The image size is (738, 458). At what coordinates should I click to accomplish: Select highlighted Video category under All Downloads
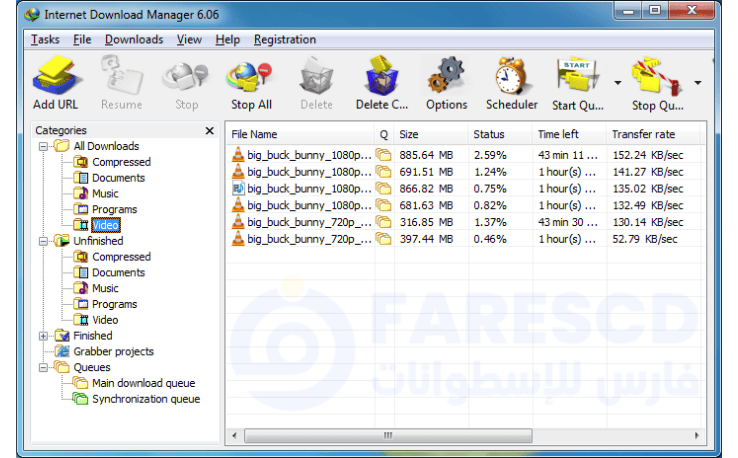105,225
